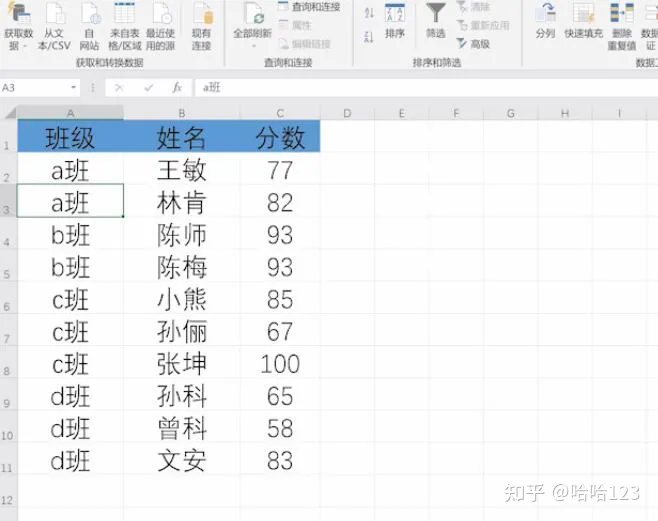
Task: Click the score cell 58
Action: click(x=280, y=427)
